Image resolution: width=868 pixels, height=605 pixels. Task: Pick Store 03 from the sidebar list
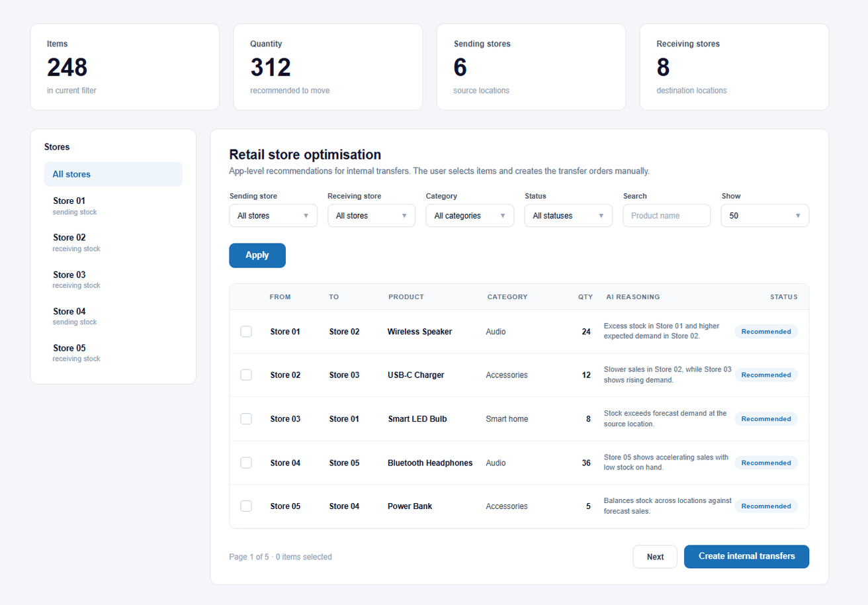tap(113, 279)
